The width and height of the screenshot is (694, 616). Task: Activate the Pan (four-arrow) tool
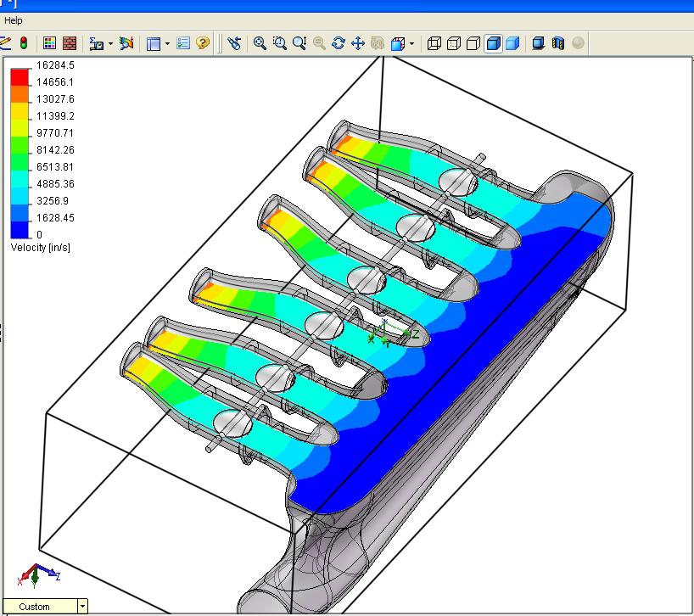357,42
